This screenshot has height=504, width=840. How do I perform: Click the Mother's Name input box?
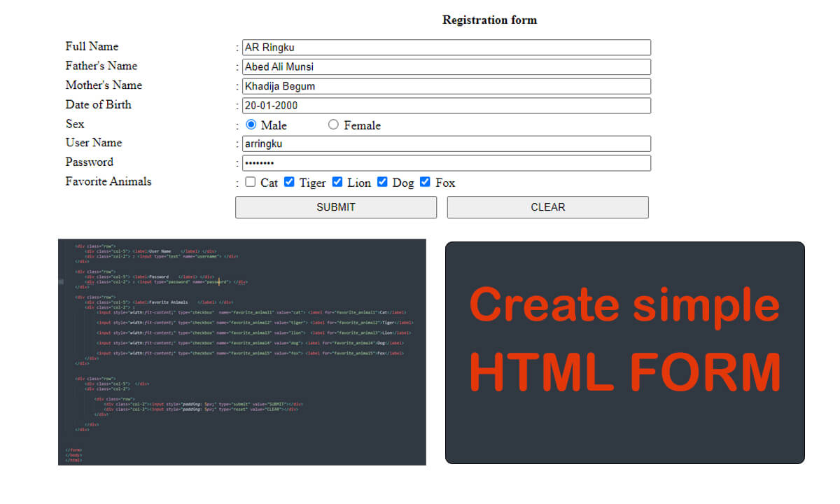[445, 86]
